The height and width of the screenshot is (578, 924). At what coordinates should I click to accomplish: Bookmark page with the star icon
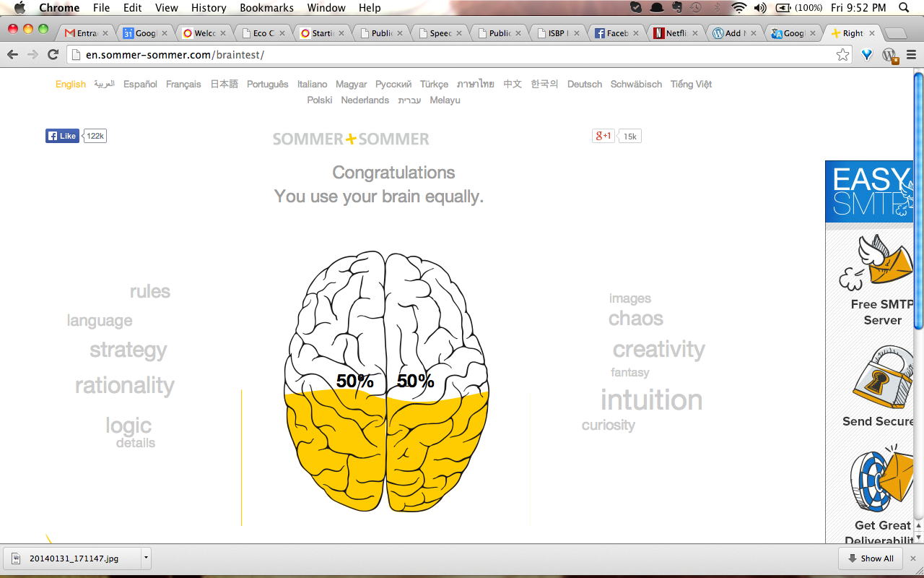click(x=842, y=55)
